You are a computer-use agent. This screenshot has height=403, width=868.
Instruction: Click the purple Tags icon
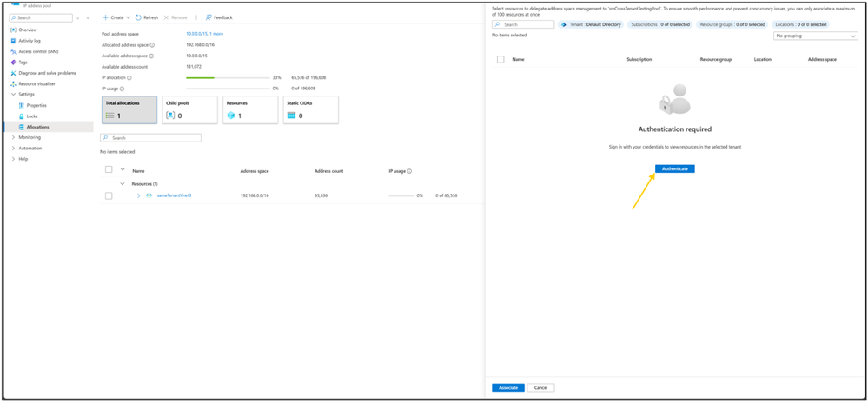13,62
